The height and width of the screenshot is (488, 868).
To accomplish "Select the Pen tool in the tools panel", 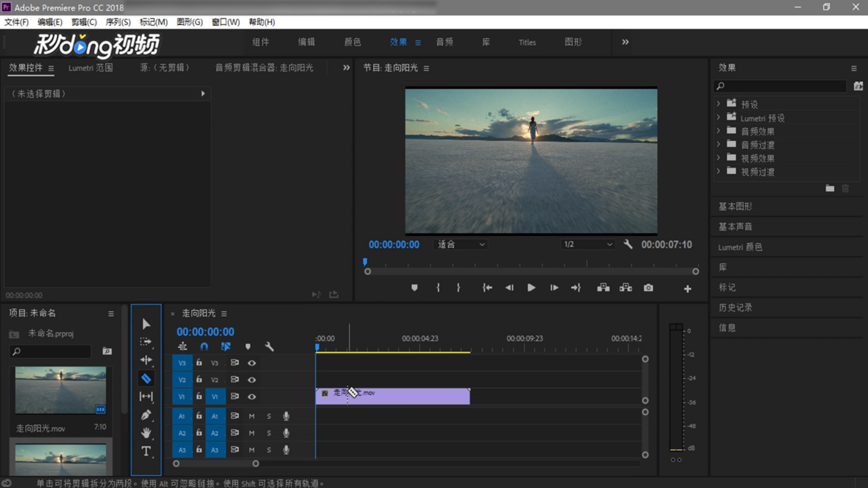I will point(146,415).
